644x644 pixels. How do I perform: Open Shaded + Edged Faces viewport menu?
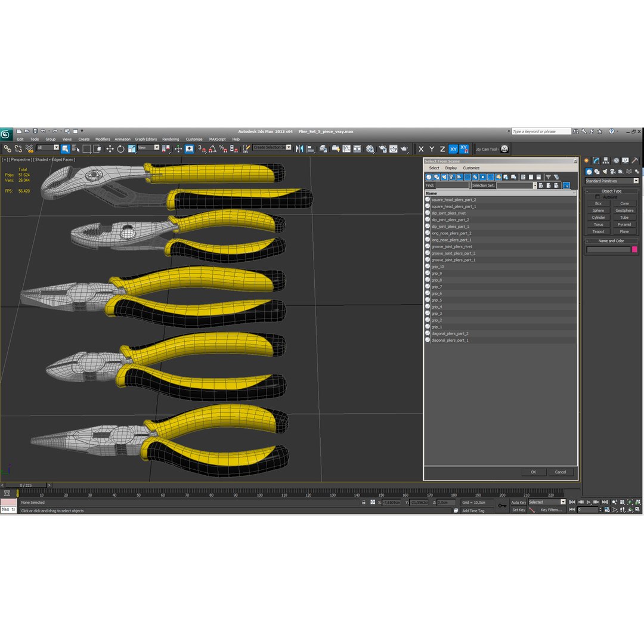tap(55, 159)
